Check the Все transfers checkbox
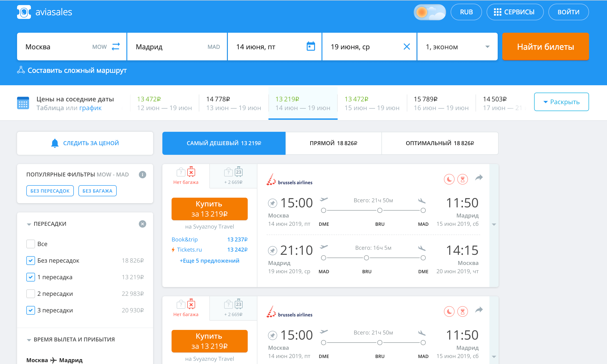Viewport: 607px width, 364px height. point(30,244)
